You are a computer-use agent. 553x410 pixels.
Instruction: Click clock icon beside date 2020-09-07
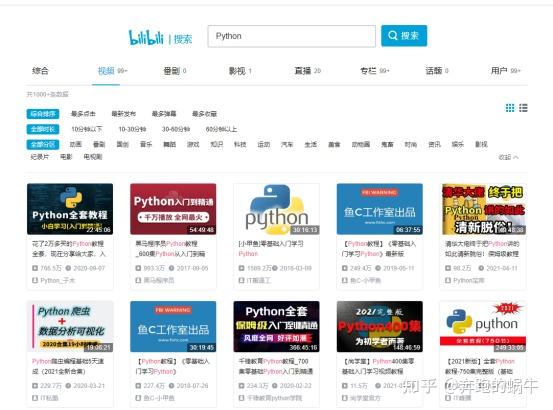pos(68,268)
